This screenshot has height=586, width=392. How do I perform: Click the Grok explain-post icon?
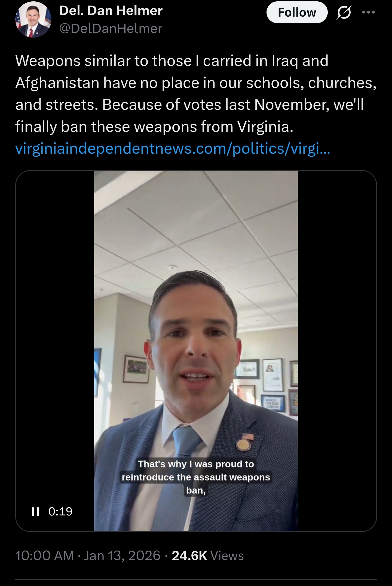(344, 12)
